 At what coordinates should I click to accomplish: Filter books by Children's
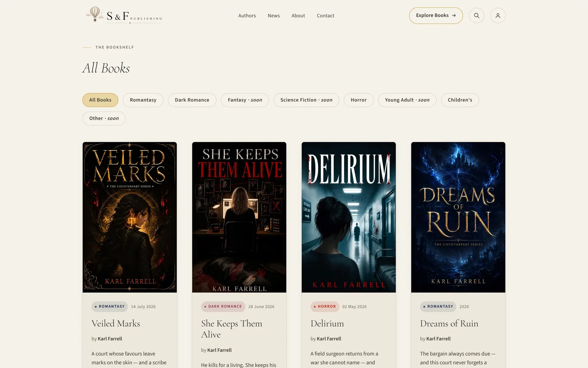click(x=460, y=100)
